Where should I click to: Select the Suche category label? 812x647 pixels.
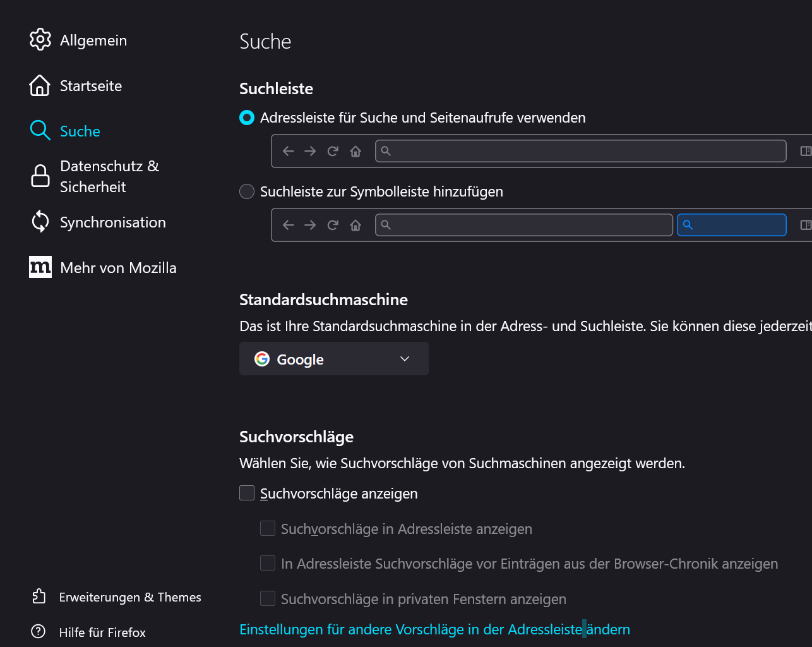click(x=80, y=131)
